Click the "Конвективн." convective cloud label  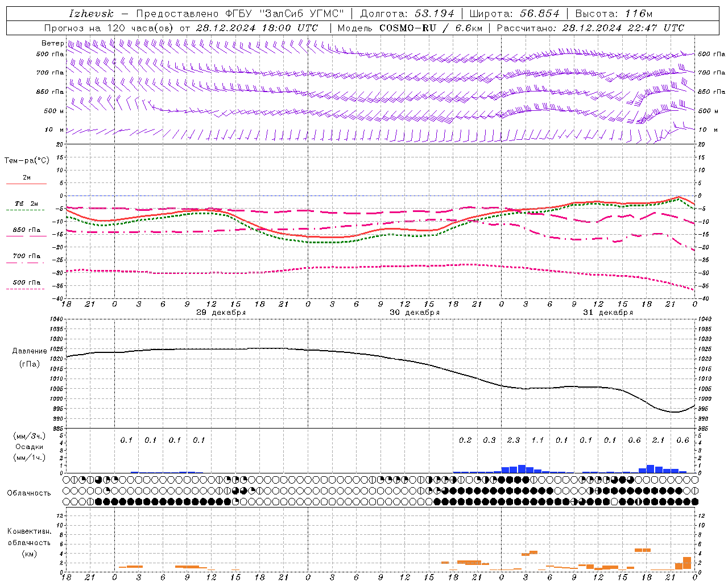[29, 531]
